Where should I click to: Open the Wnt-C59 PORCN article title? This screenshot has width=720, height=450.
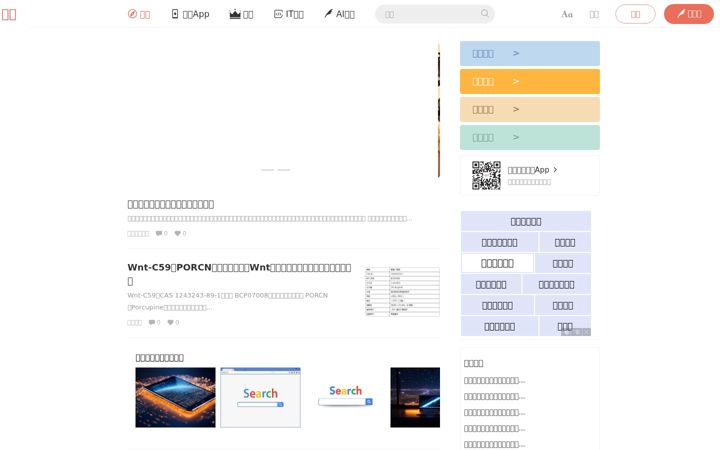(x=239, y=274)
